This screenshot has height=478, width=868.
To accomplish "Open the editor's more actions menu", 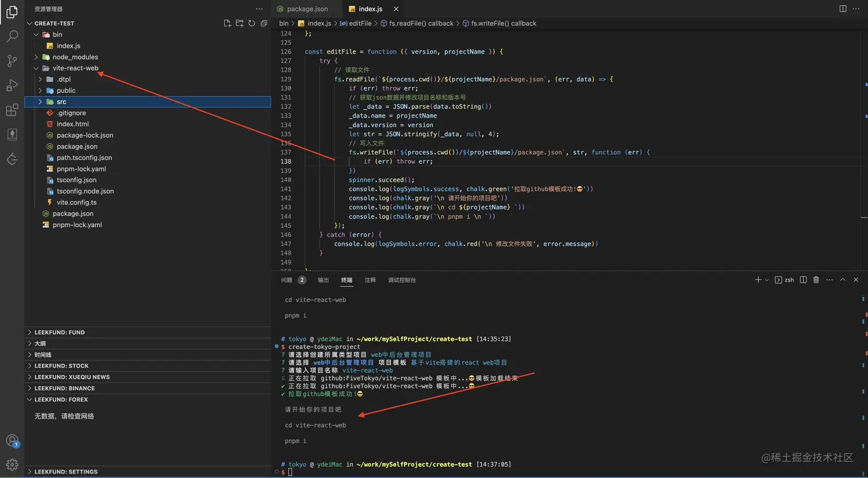I will point(855,9).
